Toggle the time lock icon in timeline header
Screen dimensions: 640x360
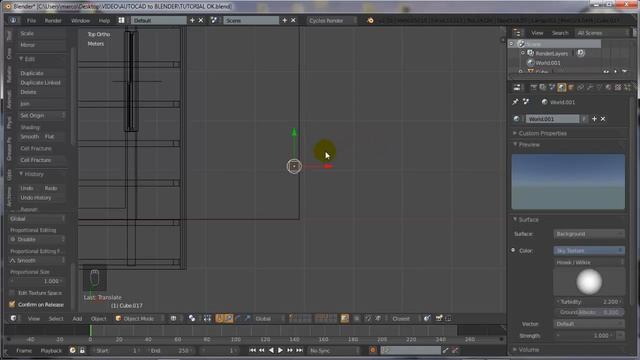pyautogui.click(x=82, y=350)
